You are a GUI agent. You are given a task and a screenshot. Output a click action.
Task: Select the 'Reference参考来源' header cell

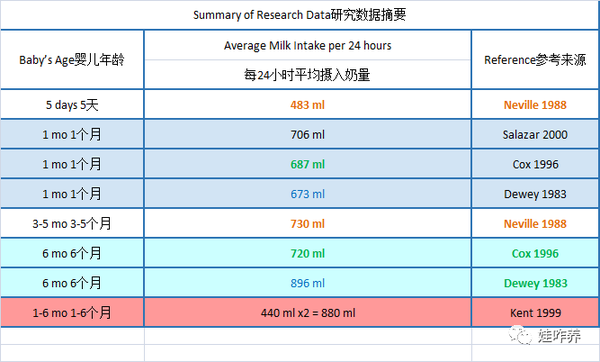point(535,60)
